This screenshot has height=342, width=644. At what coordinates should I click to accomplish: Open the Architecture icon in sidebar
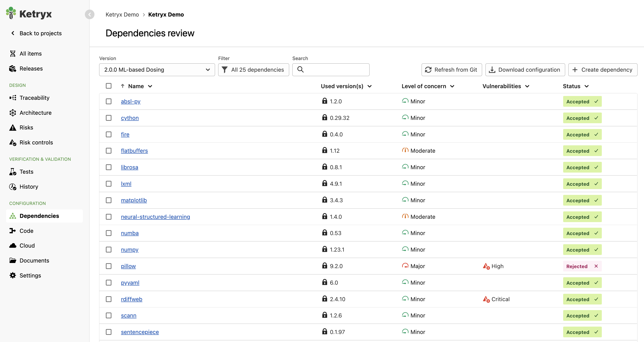pos(13,113)
